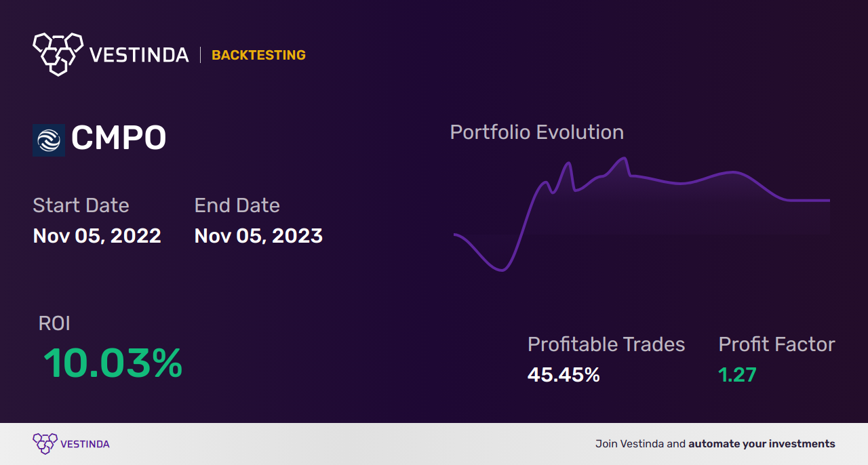
Task: Click the 45.45% profitable trades value
Action: pos(564,375)
